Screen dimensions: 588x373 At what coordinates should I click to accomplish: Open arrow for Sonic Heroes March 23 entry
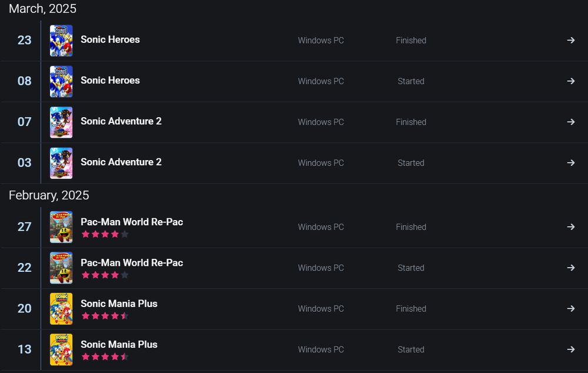click(x=571, y=40)
